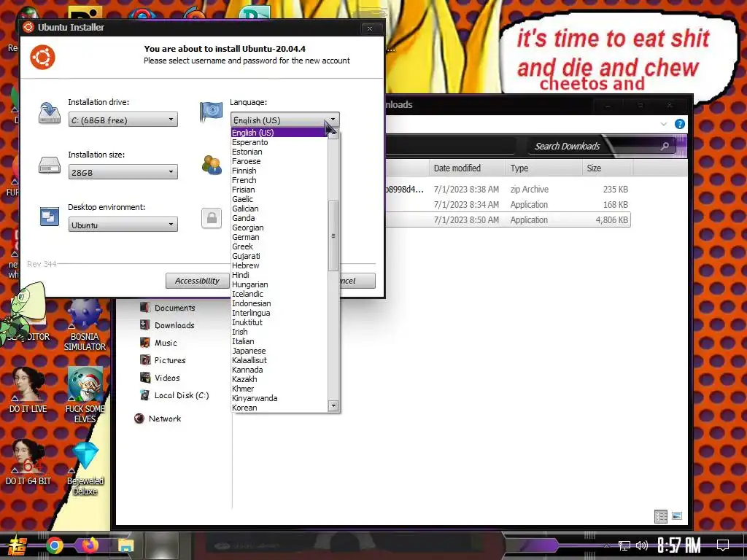The height and width of the screenshot is (560, 747).
Task: Select German in the language list
Action: pyautogui.click(x=245, y=237)
